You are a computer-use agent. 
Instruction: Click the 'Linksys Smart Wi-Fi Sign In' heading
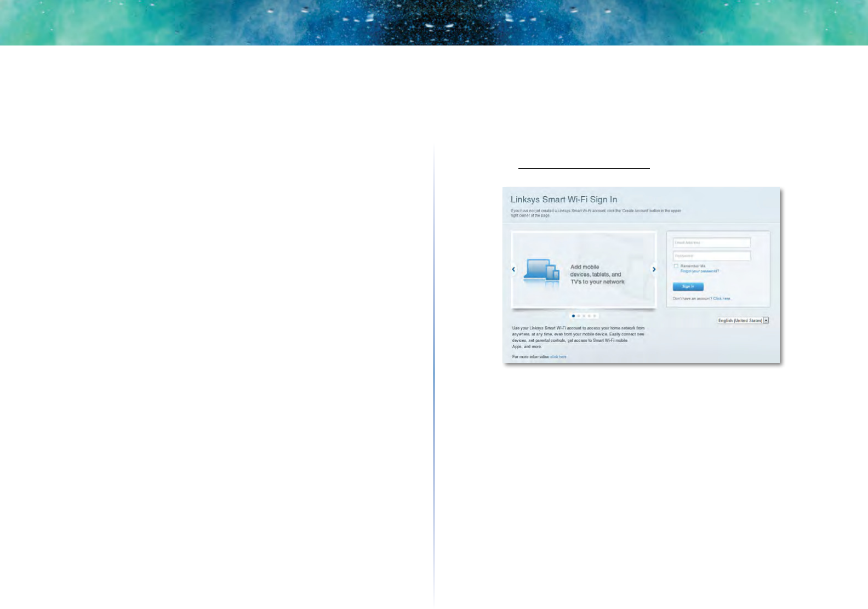[564, 200]
